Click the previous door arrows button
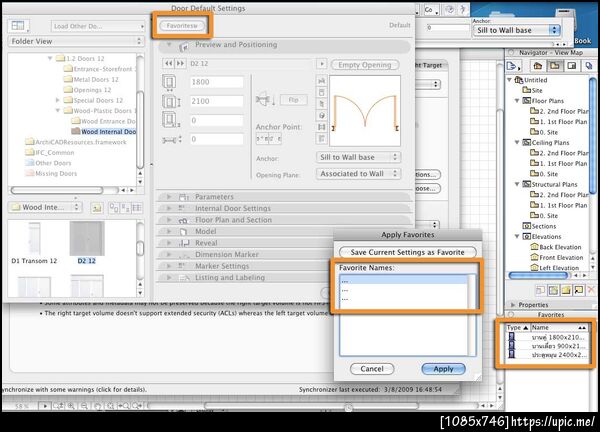This screenshot has height=432, width=600. click(168, 63)
